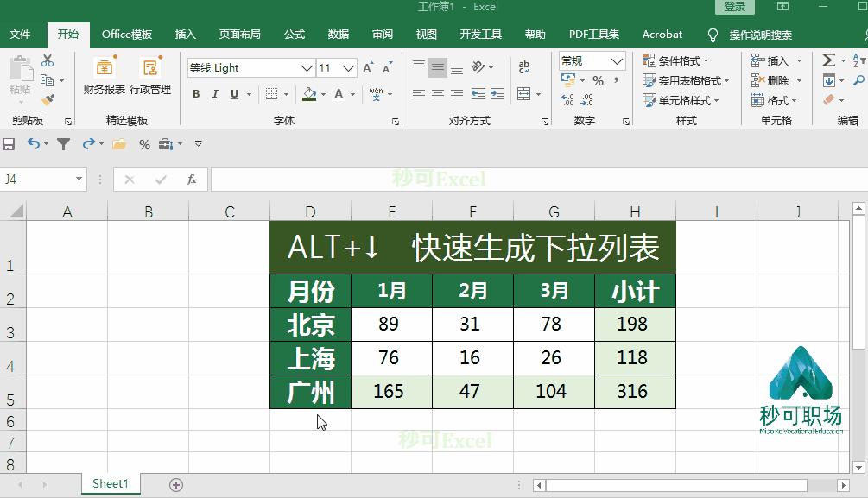Viewport: 868px width, 498px height.
Task: Open the 常规 number format dropdown
Action: point(591,60)
